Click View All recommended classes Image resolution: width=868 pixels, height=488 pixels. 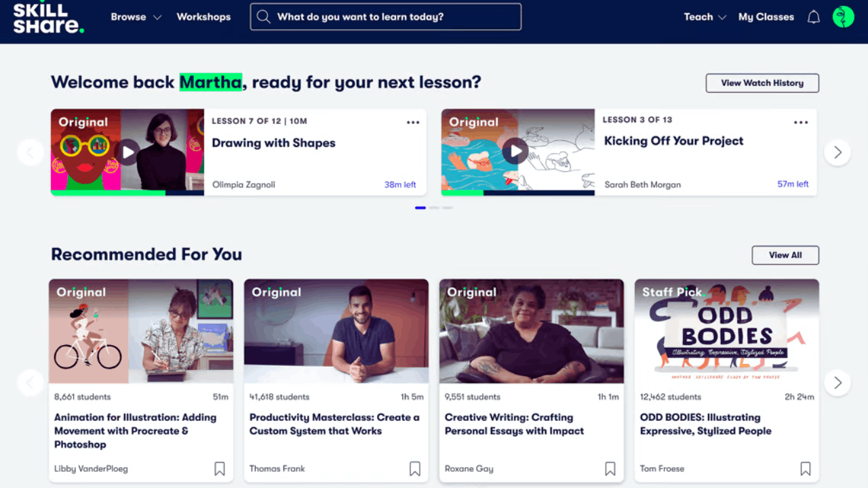tap(785, 255)
